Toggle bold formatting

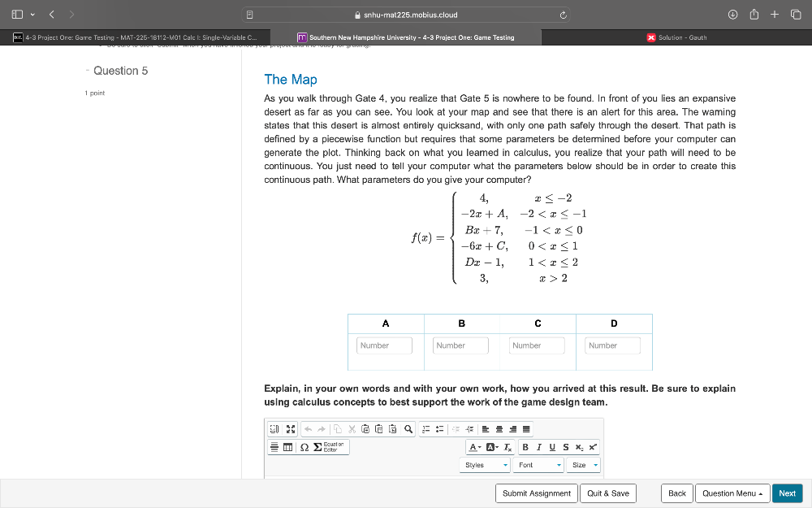[525, 447]
